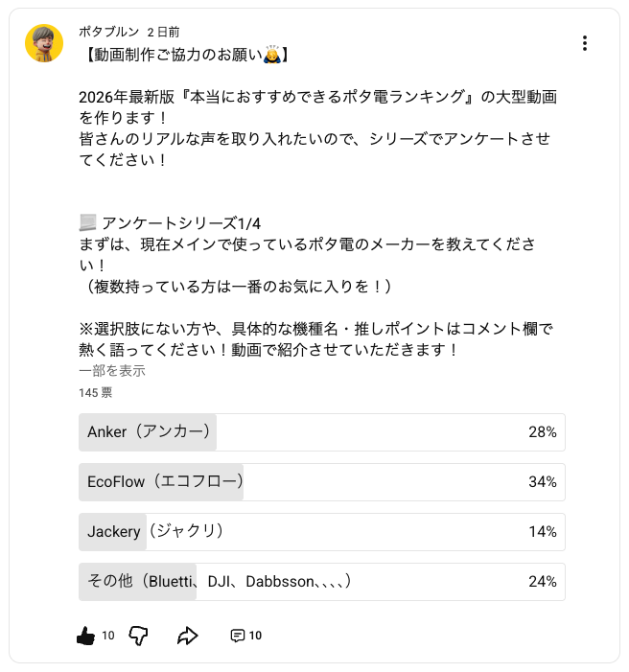Click the like count next to thumbs-up

pos(108,636)
